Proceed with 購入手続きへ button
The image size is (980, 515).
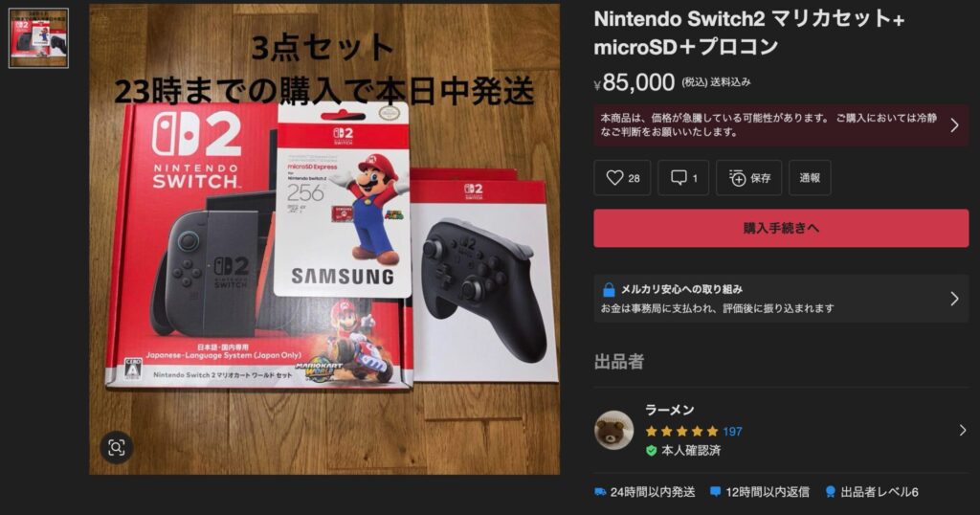click(x=781, y=228)
